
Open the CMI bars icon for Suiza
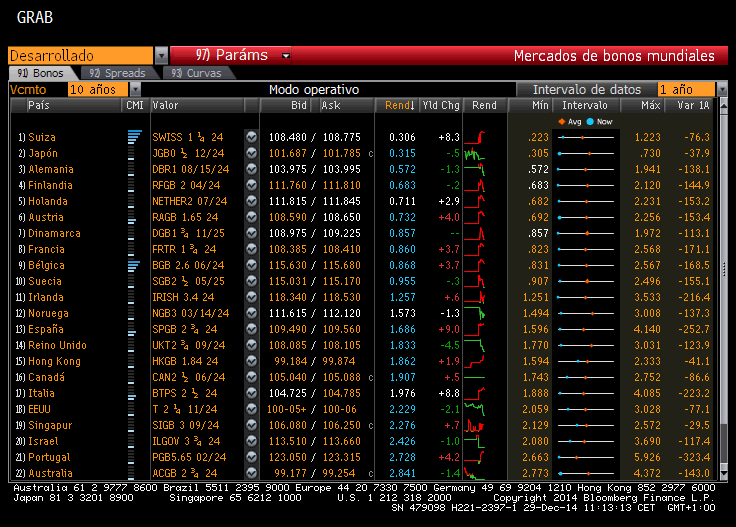pyautogui.click(x=134, y=137)
